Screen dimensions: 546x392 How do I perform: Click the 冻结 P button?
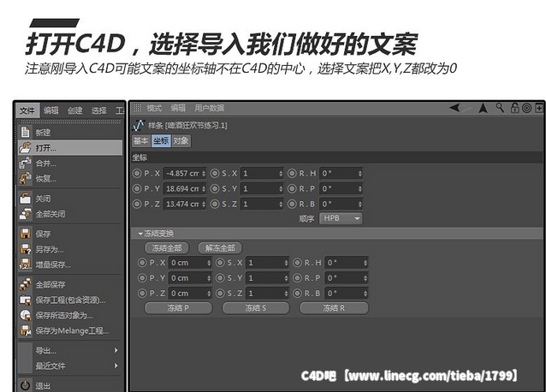point(178,308)
